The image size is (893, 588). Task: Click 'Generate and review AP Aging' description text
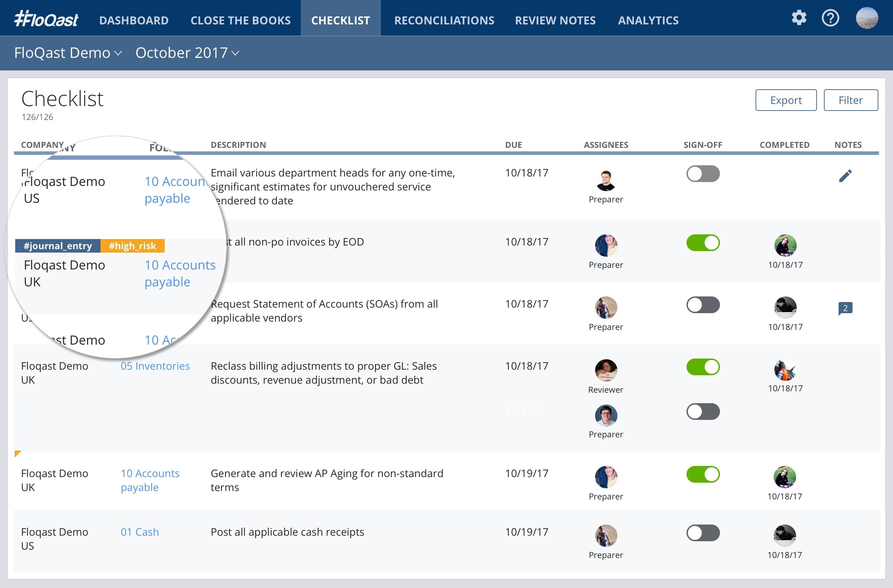[x=327, y=480]
